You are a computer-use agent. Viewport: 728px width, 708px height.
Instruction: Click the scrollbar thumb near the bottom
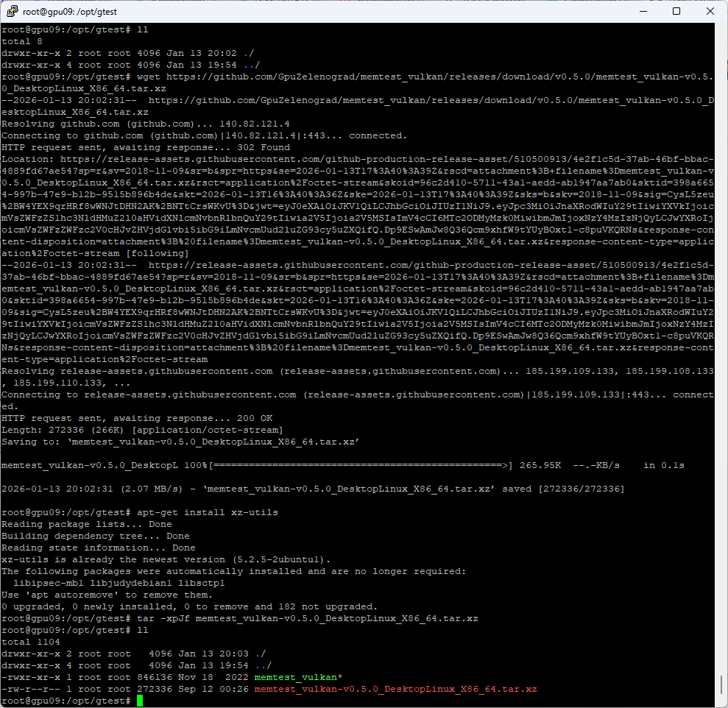tap(721, 684)
